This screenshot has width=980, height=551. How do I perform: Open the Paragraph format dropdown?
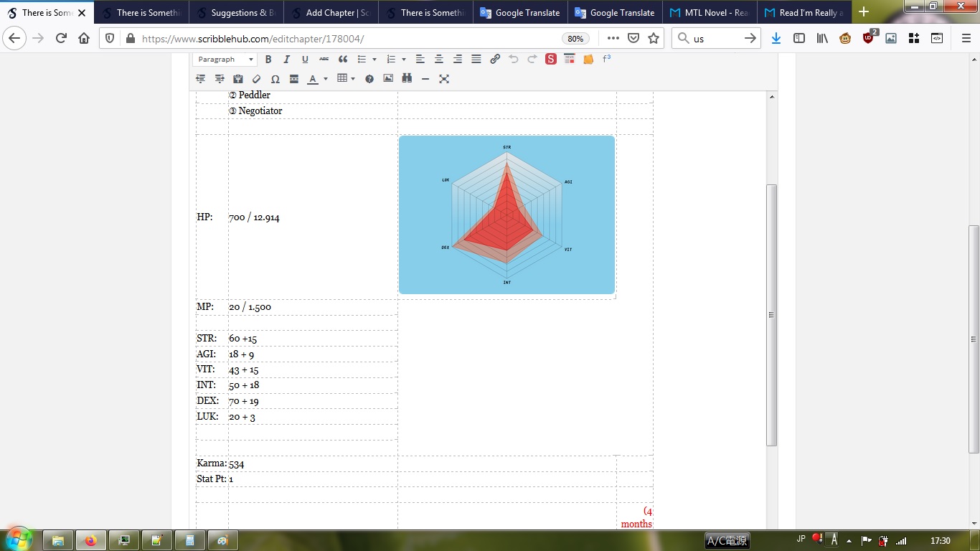click(225, 60)
